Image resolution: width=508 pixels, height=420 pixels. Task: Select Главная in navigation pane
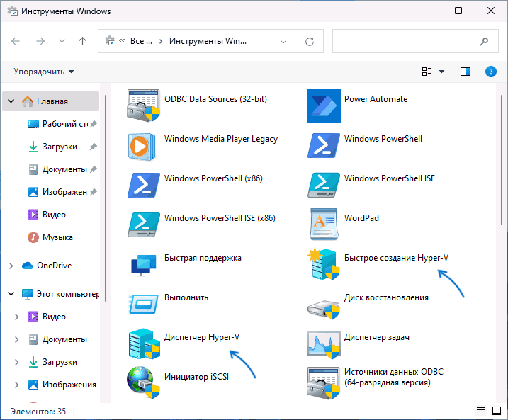[x=50, y=101]
